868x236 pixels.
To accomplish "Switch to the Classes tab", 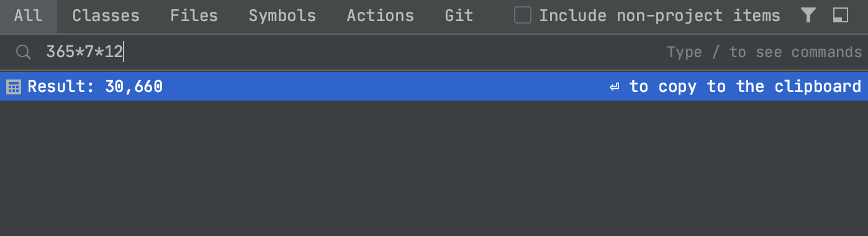I will coord(106,16).
